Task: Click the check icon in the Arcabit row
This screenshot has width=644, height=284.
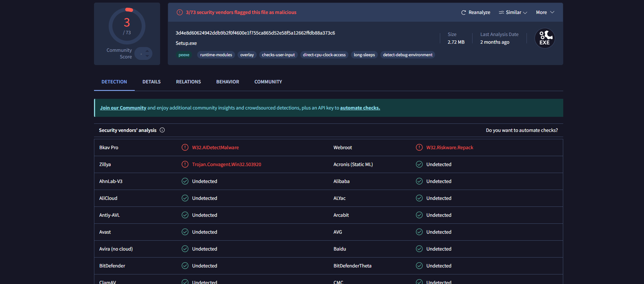Action: [419, 215]
